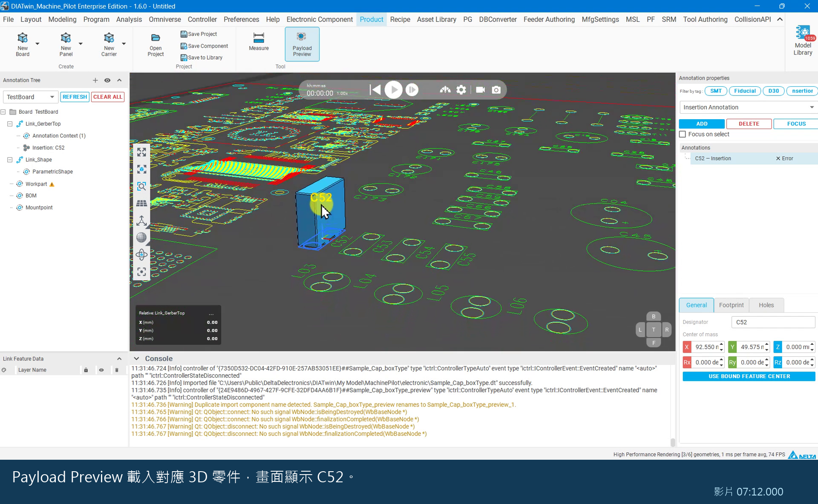Click the ADD annotation button
The width and height of the screenshot is (818, 504).
(x=702, y=124)
